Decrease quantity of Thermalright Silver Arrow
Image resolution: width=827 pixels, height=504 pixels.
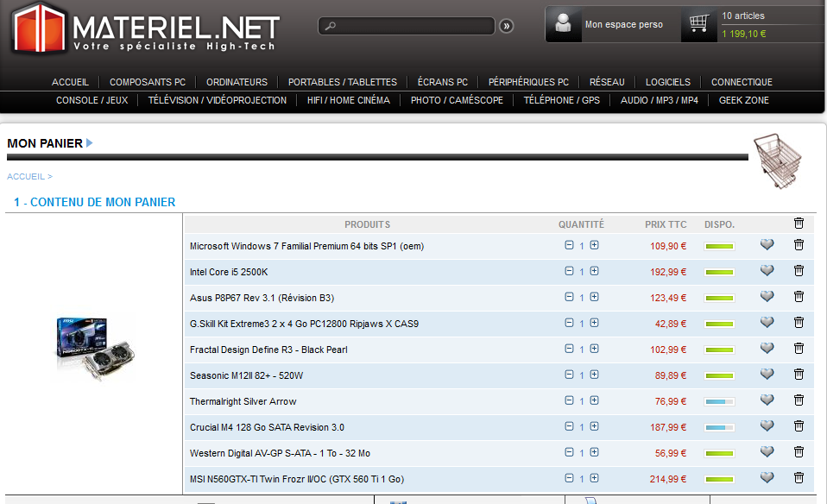point(569,400)
